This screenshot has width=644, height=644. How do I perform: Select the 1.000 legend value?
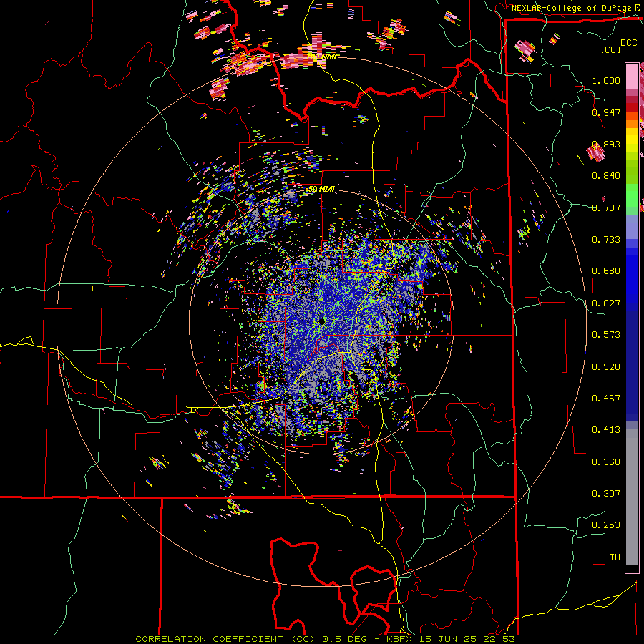[x=606, y=80]
